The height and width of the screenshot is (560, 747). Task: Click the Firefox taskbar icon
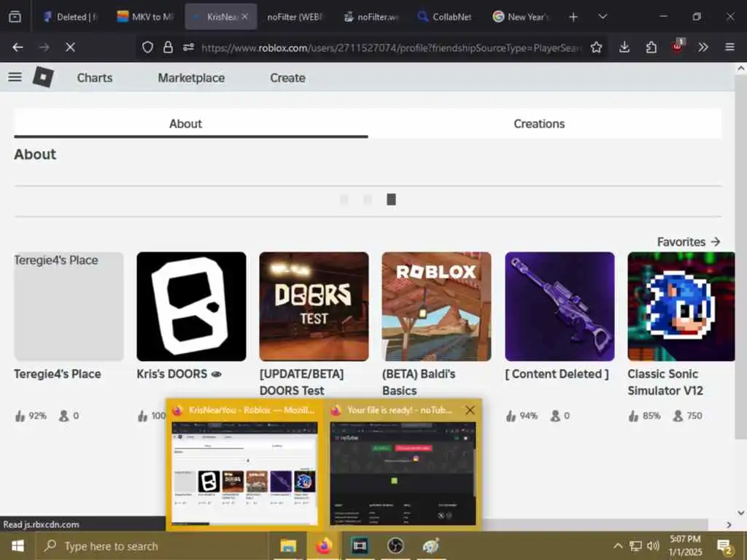[324, 545]
